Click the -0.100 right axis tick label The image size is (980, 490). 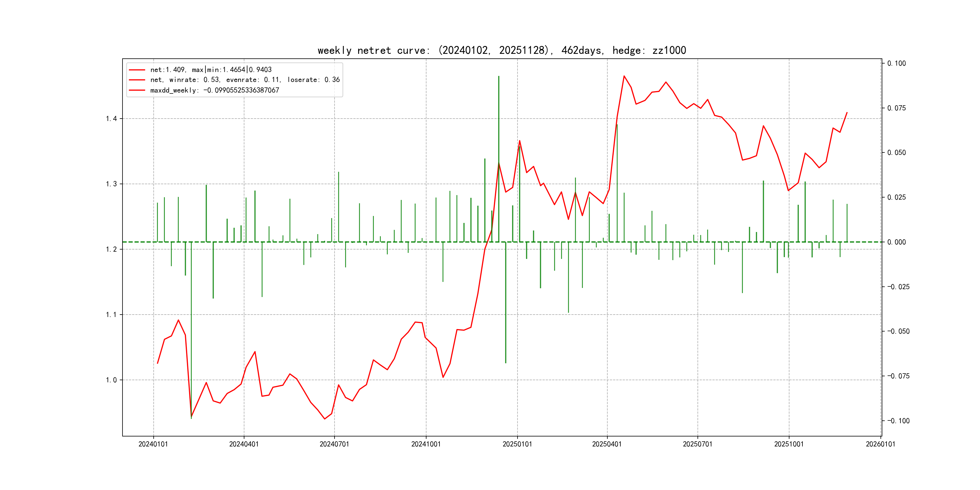coord(898,421)
